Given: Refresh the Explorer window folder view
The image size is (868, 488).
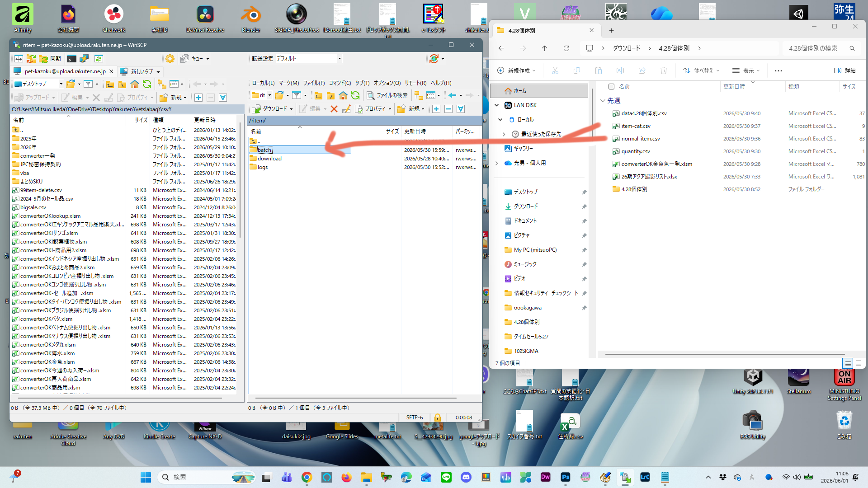Looking at the screenshot, I should tap(566, 48).
